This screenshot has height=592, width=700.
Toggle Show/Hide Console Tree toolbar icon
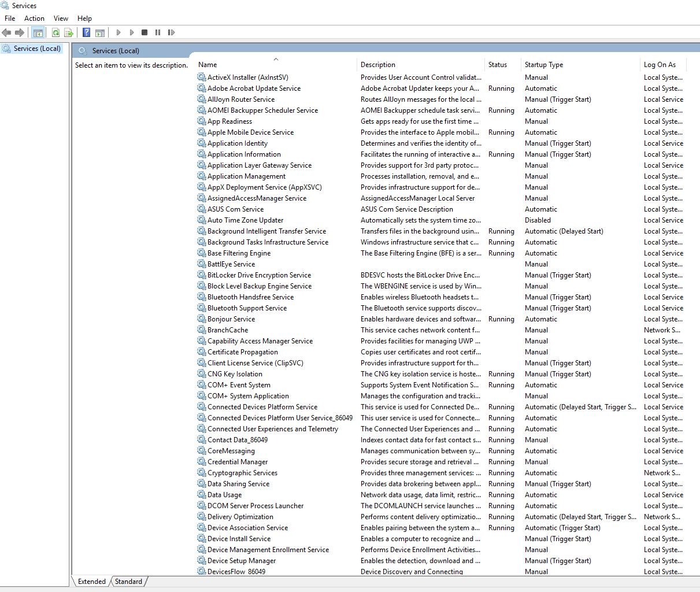[x=38, y=32]
